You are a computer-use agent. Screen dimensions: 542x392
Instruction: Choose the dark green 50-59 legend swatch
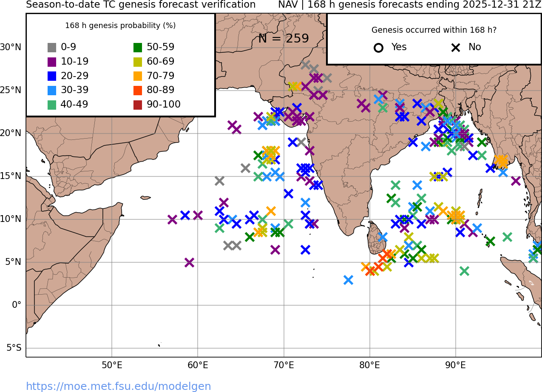click(x=138, y=48)
